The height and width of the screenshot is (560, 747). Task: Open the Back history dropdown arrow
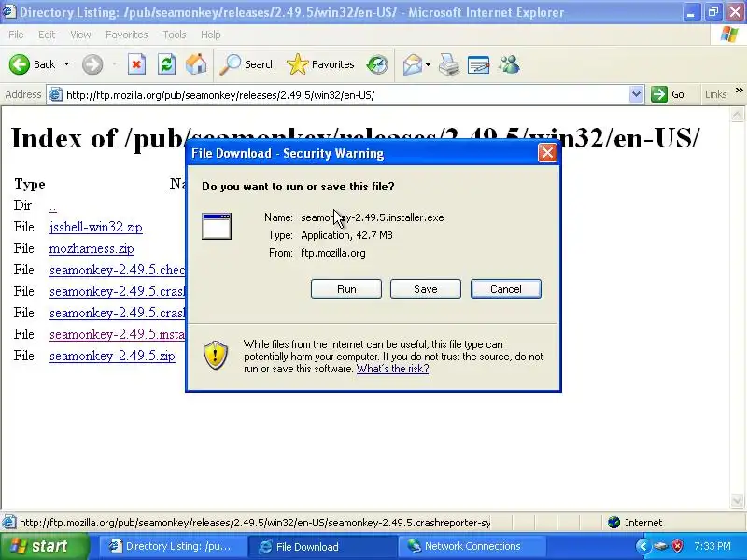(x=66, y=64)
